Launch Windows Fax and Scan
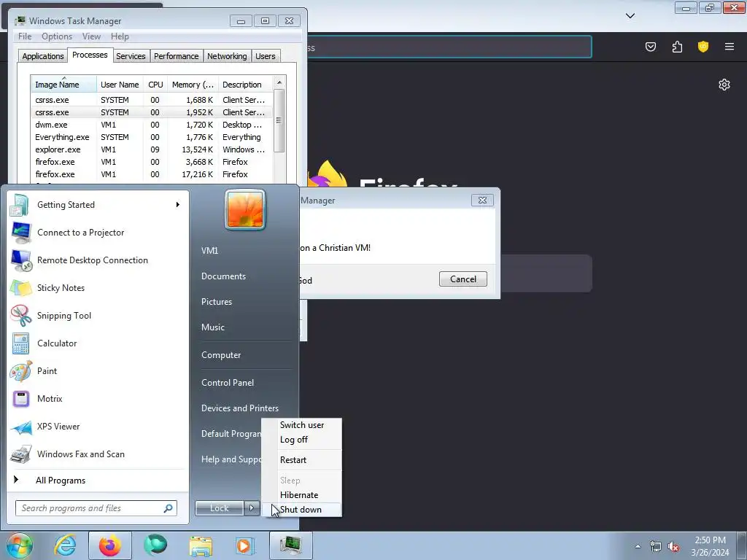 [98, 454]
